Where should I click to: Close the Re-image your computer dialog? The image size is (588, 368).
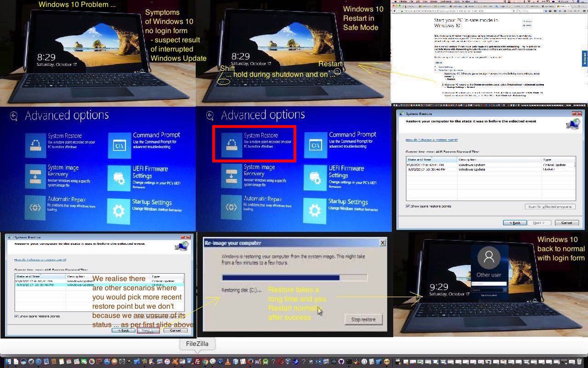click(382, 242)
